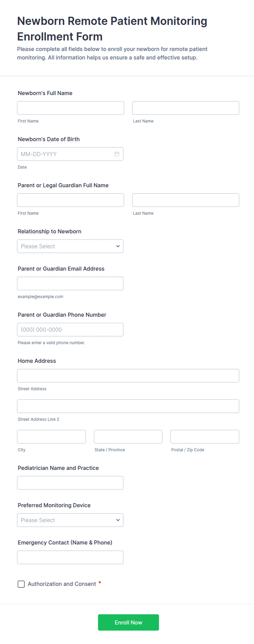254x644 pixels.
Task: Select the guardian's Last Name field
Action: (186, 200)
